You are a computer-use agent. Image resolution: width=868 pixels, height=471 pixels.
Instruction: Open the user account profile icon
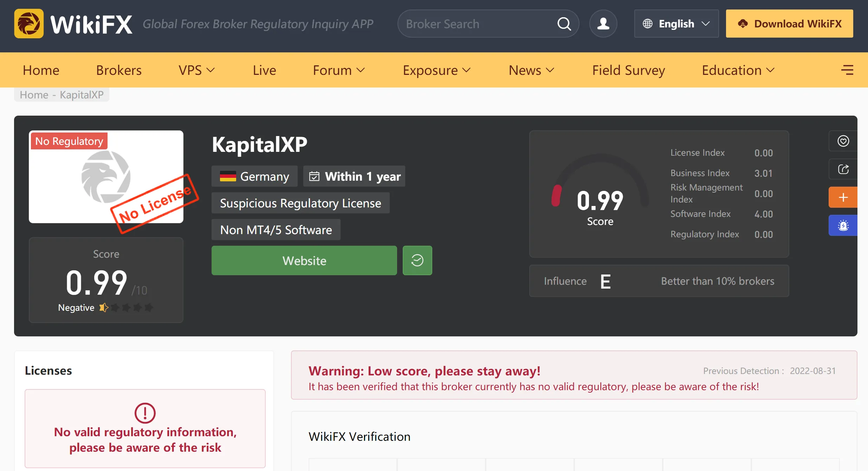pos(603,24)
